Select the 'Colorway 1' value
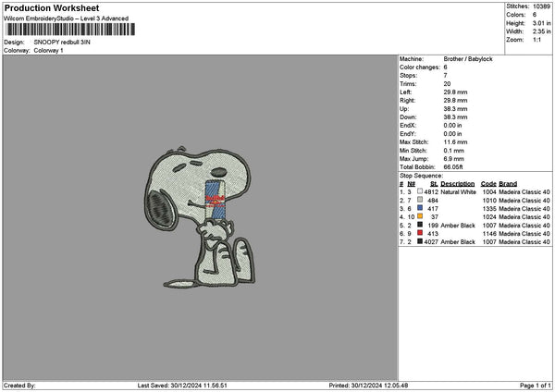Viewport: 555px width, 392px height. point(48,51)
